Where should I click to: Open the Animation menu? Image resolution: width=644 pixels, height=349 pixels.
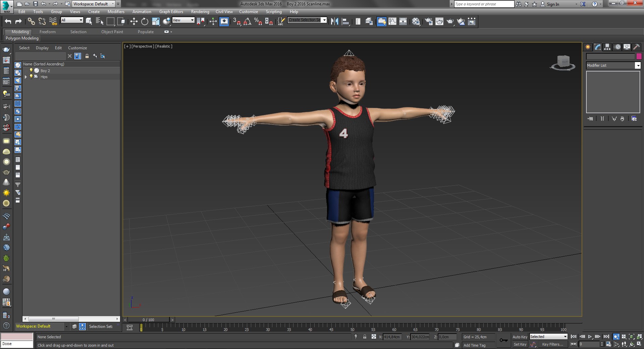pos(142,12)
